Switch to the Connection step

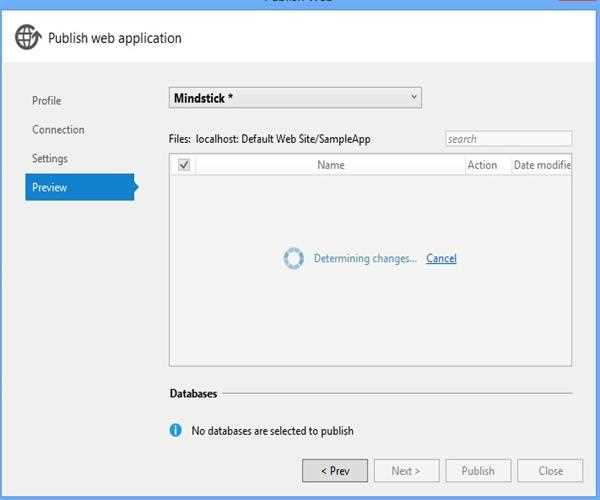coord(58,130)
